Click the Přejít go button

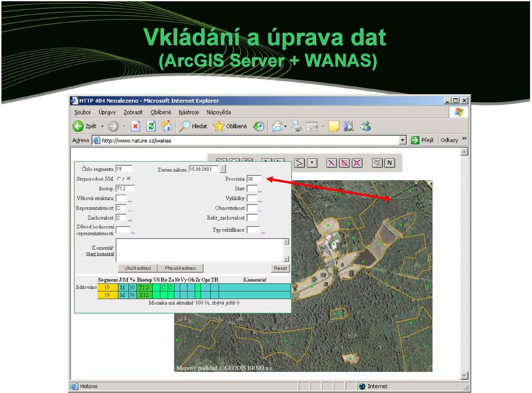422,140
